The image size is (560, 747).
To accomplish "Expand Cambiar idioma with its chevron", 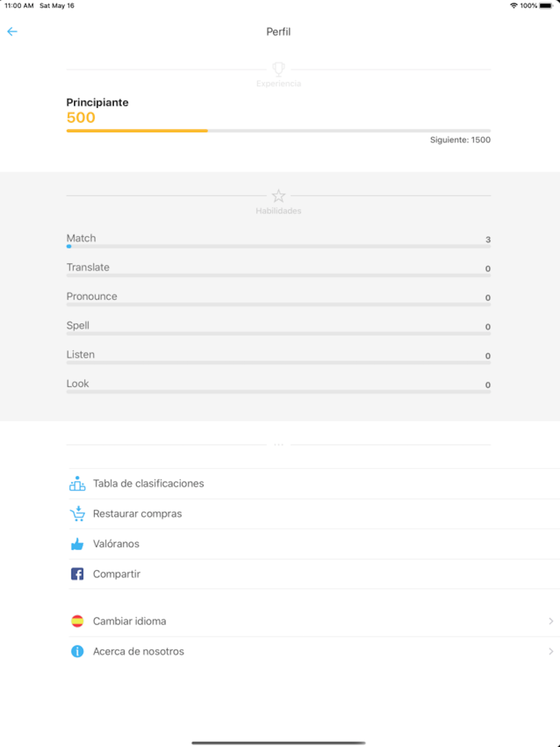I will click(x=551, y=621).
